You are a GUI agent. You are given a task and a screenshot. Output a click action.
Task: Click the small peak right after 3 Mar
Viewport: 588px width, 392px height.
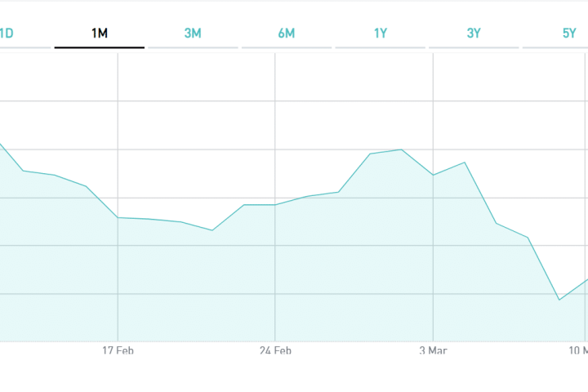[x=465, y=163]
